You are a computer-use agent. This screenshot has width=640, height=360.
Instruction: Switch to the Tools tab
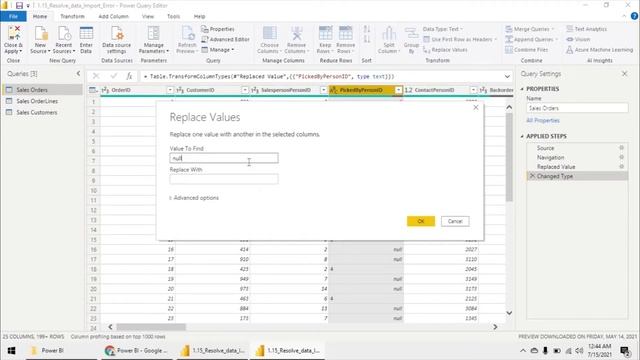(173, 16)
